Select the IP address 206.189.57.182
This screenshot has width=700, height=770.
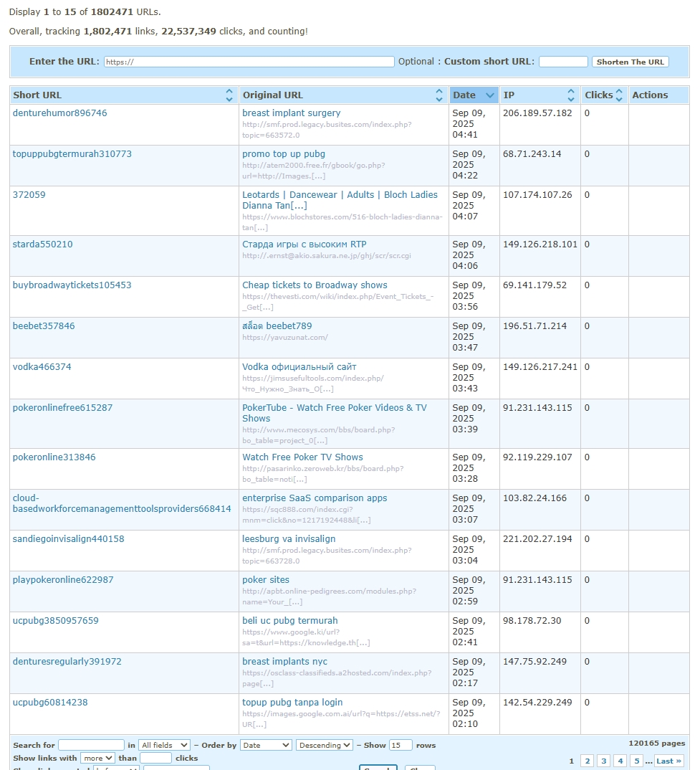pyautogui.click(x=537, y=113)
